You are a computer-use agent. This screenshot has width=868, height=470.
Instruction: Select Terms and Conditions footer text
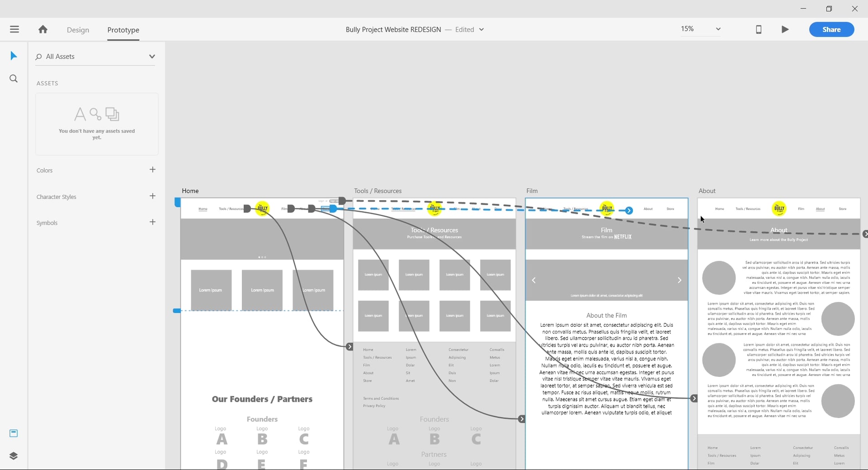pyautogui.click(x=381, y=399)
